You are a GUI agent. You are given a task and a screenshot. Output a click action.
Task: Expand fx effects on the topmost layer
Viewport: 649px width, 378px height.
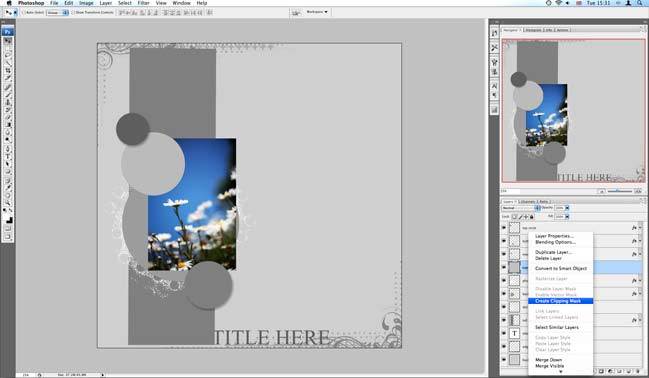tap(640, 228)
